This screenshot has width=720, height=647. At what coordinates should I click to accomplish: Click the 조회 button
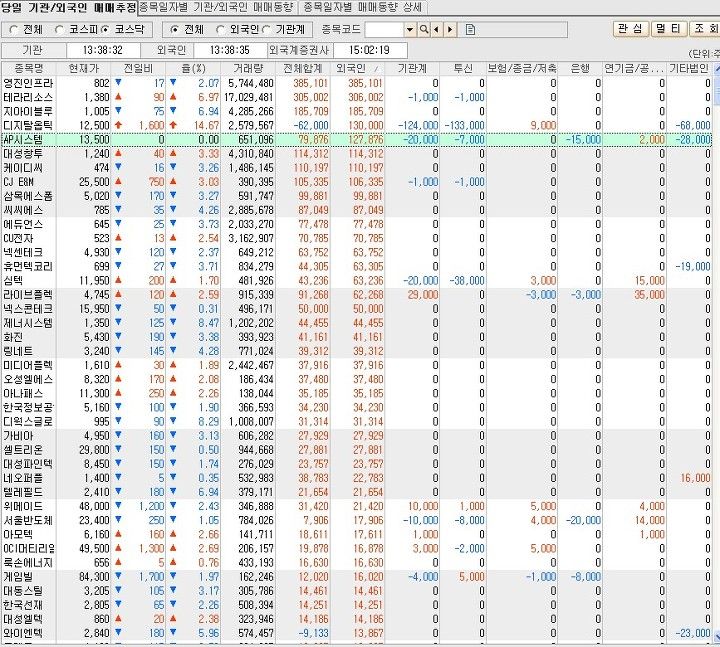705,28
